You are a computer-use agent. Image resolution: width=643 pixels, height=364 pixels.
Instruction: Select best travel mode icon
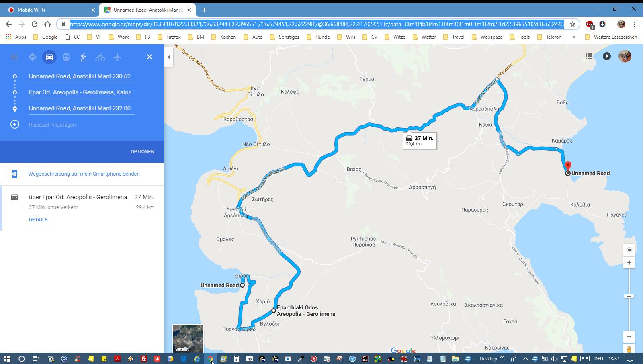[33, 57]
